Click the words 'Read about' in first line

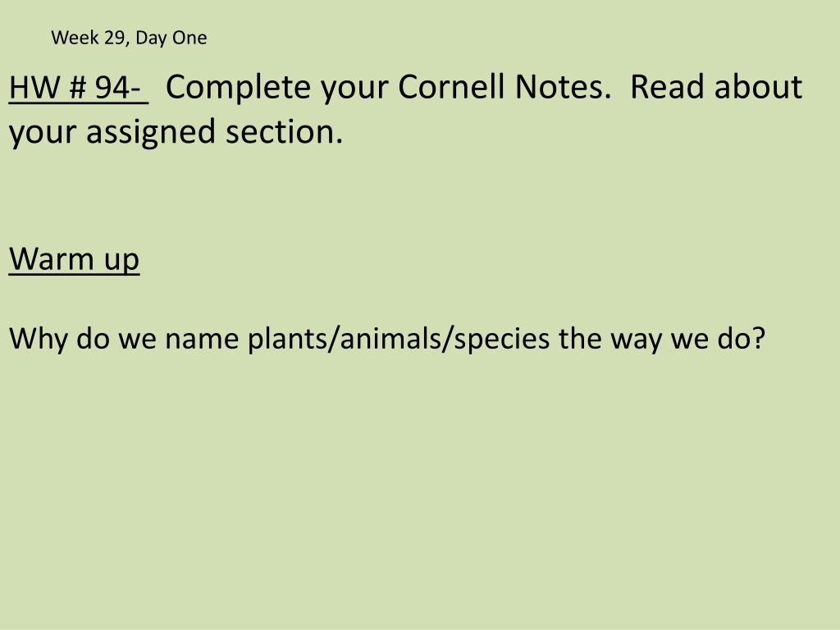pos(716,86)
